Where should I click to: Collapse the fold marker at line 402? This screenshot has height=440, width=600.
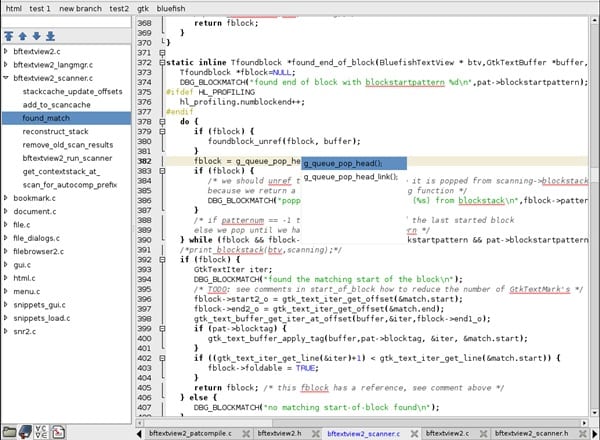(162, 359)
